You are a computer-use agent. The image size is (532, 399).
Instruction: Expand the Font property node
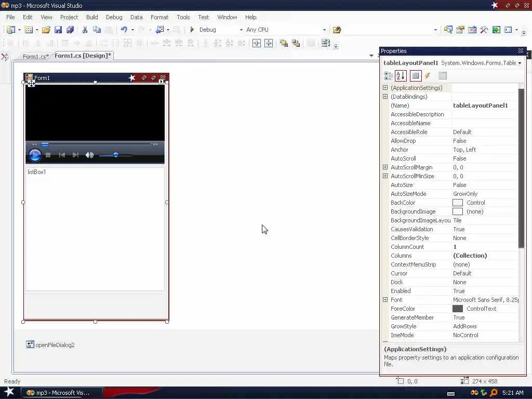pyautogui.click(x=385, y=300)
